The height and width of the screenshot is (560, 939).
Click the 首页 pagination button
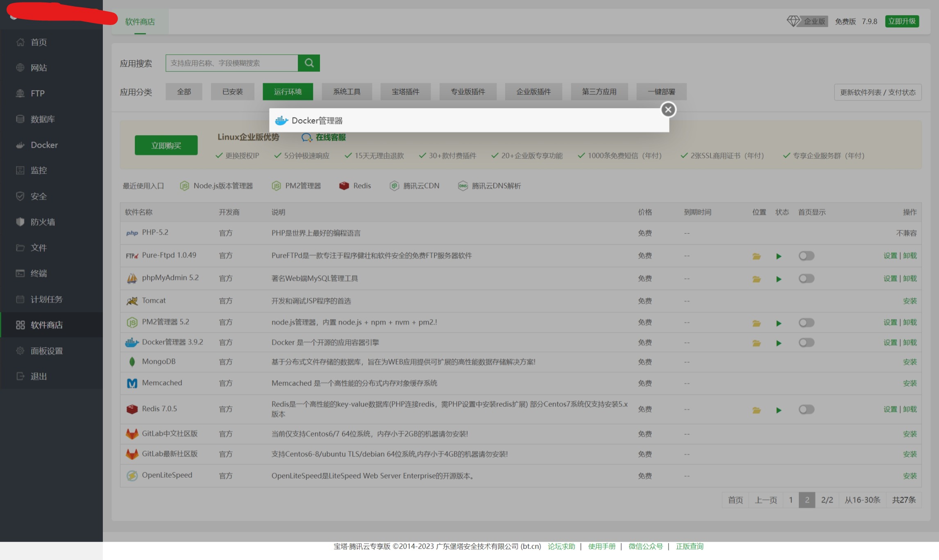click(735, 500)
